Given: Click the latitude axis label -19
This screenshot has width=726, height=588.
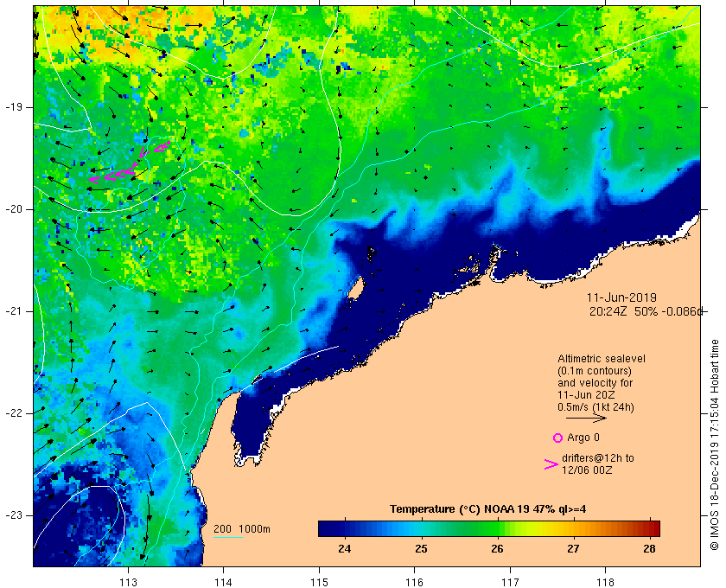Looking at the screenshot, I should click(x=14, y=107).
